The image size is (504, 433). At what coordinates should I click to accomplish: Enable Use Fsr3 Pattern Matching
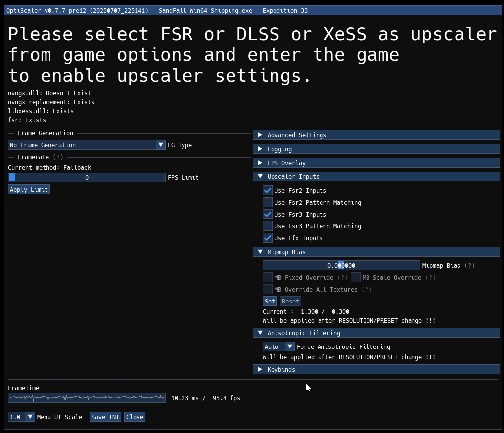(x=267, y=226)
